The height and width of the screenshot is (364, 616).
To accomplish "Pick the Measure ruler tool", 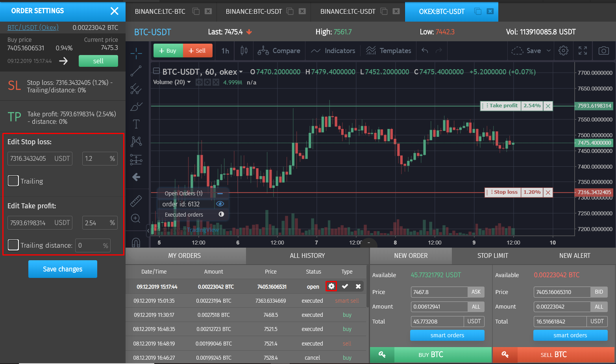I will click(x=136, y=200).
